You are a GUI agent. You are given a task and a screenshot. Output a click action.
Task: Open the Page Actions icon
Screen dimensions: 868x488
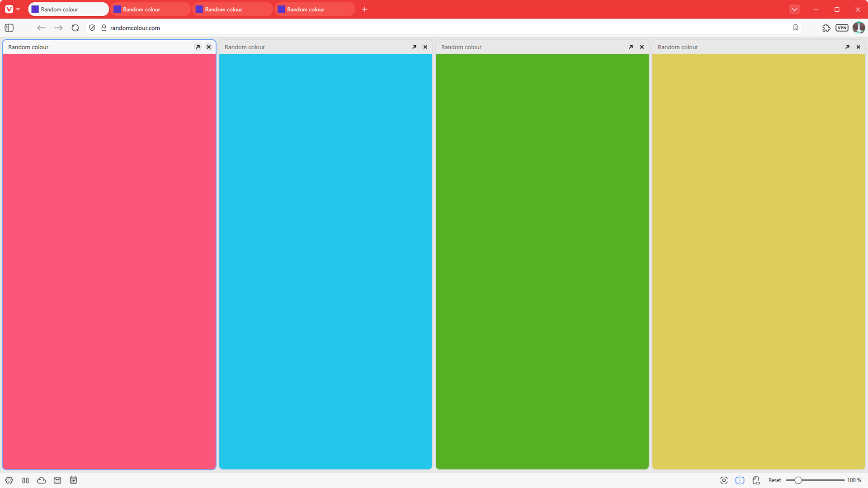pos(756,480)
